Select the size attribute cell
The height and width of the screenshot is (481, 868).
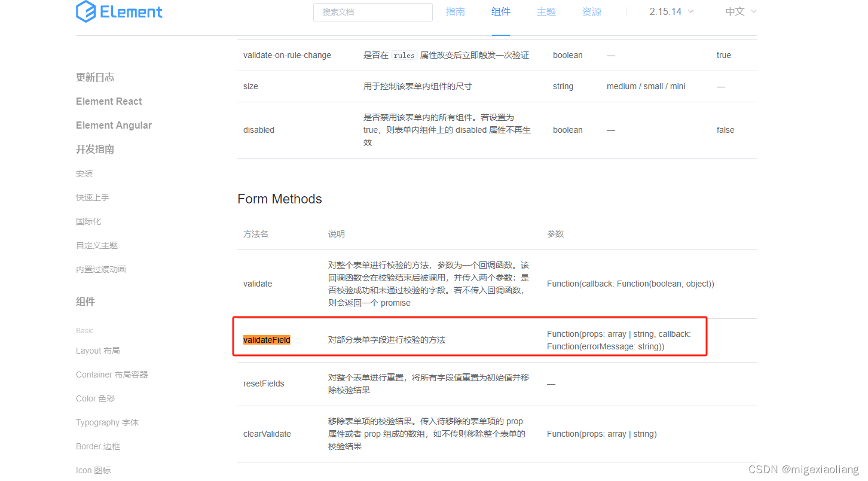point(250,86)
